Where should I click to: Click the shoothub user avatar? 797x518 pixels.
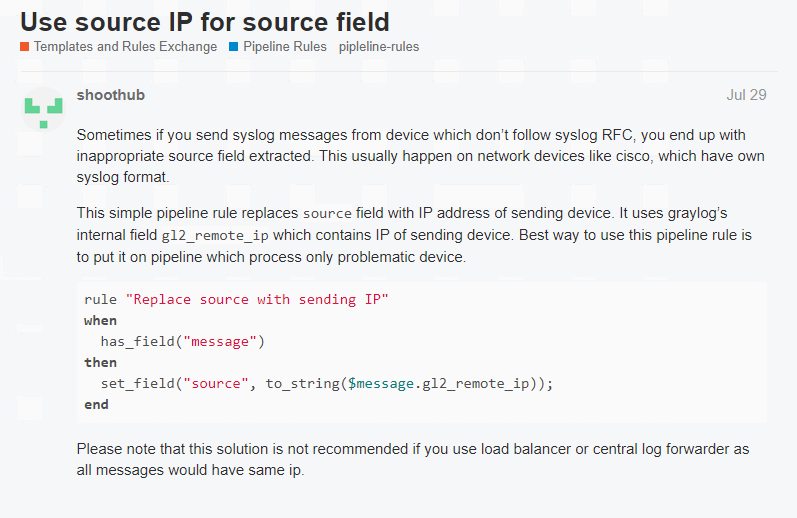click(x=44, y=110)
